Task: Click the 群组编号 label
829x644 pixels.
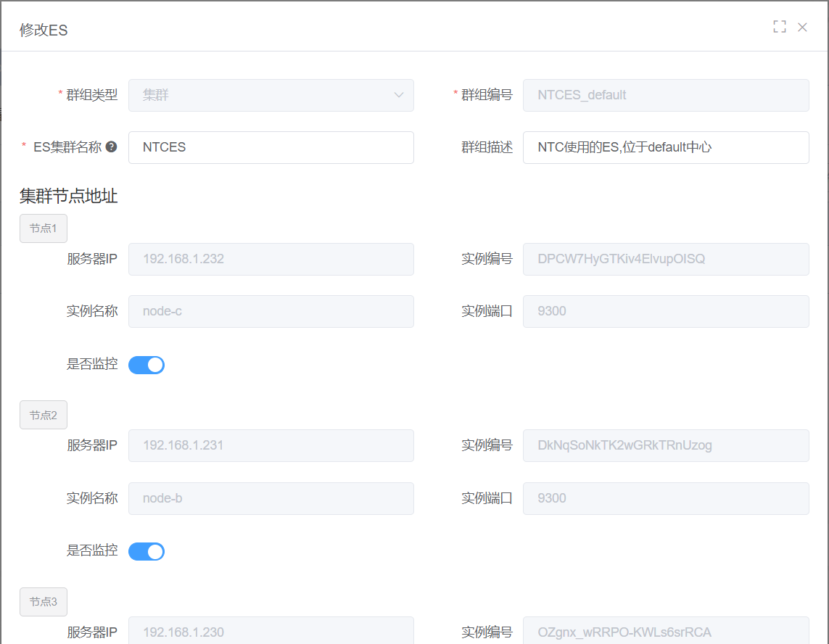Action: [x=487, y=95]
